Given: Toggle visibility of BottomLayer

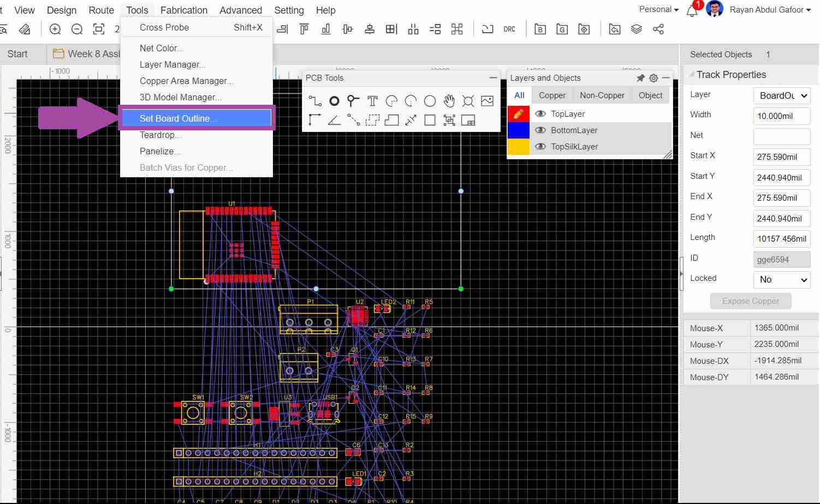Looking at the screenshot, I should [540, 130].
